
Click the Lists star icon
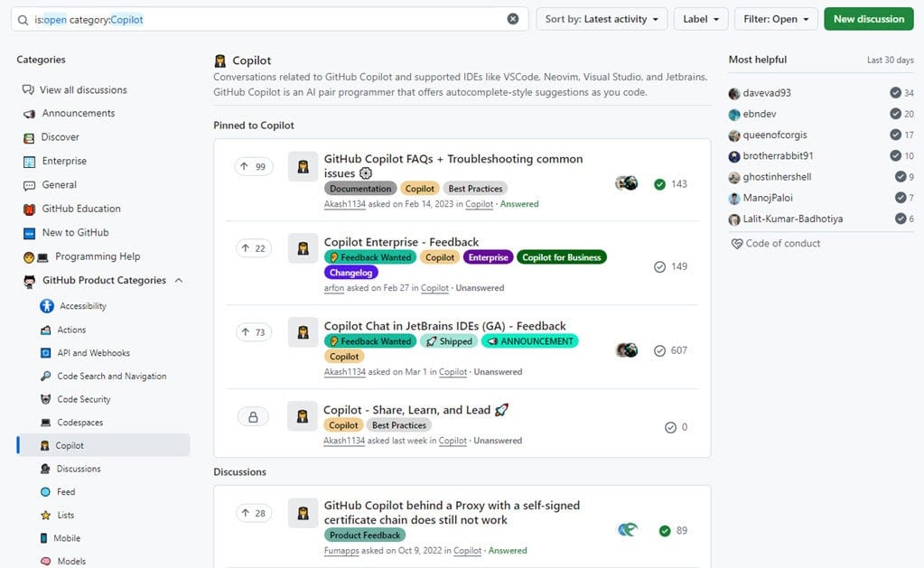click(x=45, y=515)
